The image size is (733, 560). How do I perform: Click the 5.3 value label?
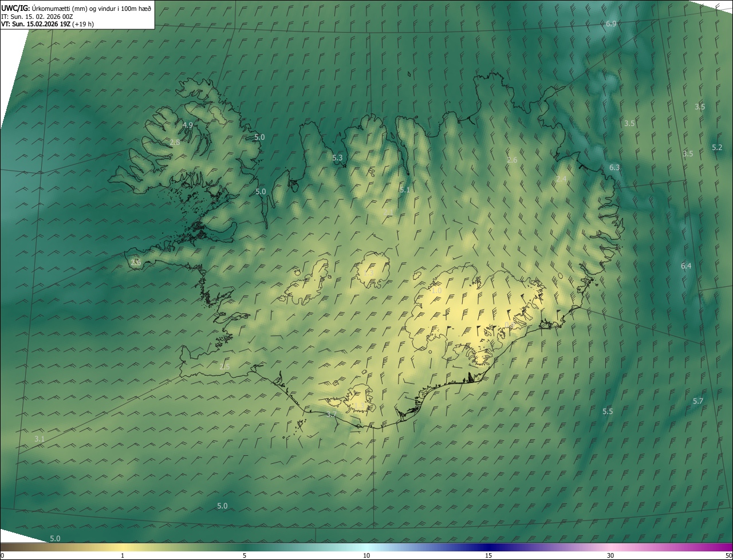click(x=337, y=158)
